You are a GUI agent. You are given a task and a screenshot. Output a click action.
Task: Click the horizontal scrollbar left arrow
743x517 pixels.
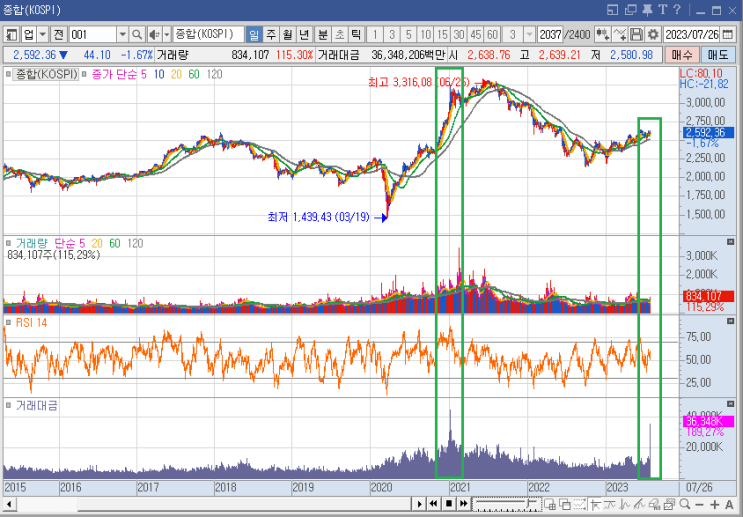[x=9, y=504]
